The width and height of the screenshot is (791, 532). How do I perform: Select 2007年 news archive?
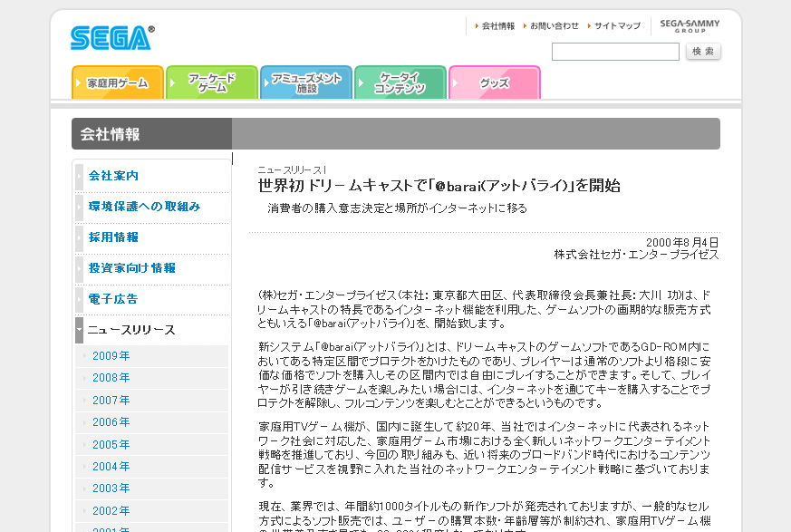[x=111, y=401]
